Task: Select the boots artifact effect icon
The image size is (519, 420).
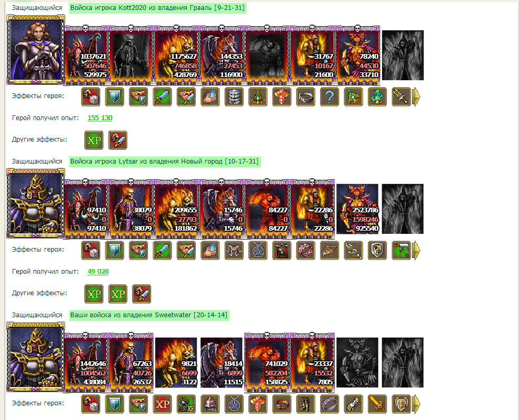Action: tap(305, 404)
